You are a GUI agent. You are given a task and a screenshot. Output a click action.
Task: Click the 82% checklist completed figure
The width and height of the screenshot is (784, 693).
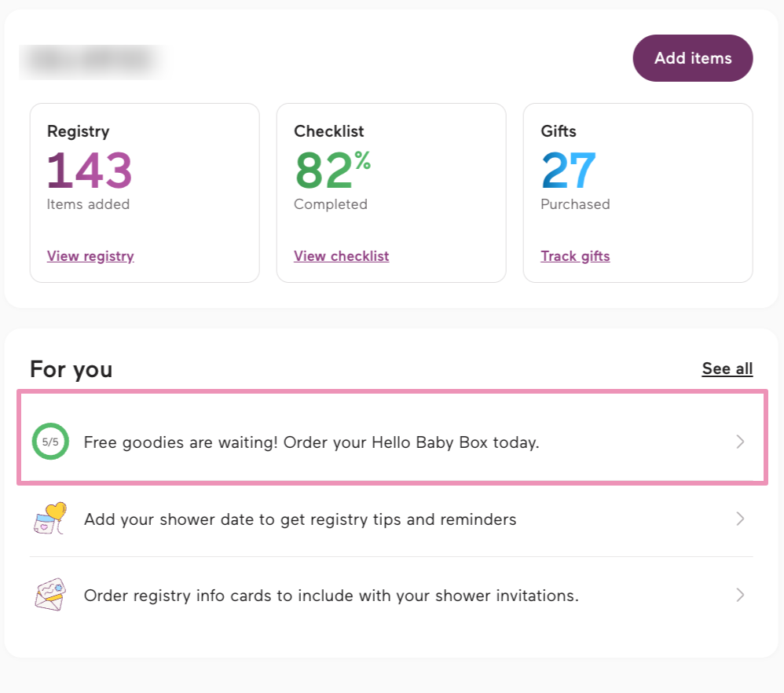click(332, 170)
